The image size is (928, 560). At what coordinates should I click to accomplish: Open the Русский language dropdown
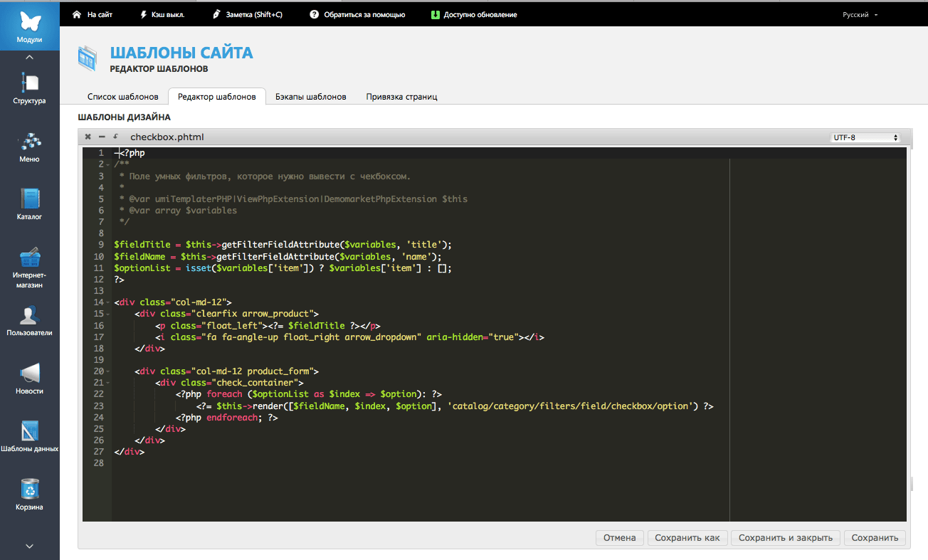860,14
